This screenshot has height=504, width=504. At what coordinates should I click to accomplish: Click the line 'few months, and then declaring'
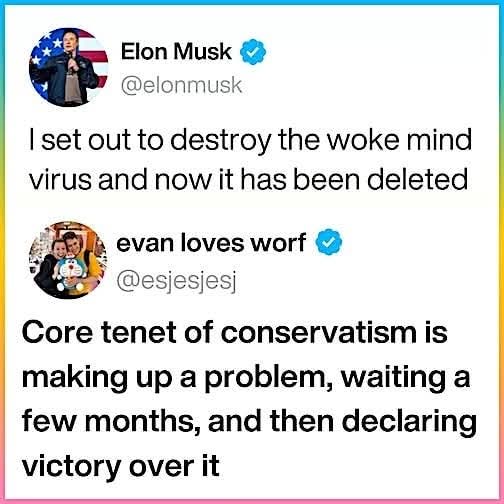pyautogui.click(x=249, y=421)
